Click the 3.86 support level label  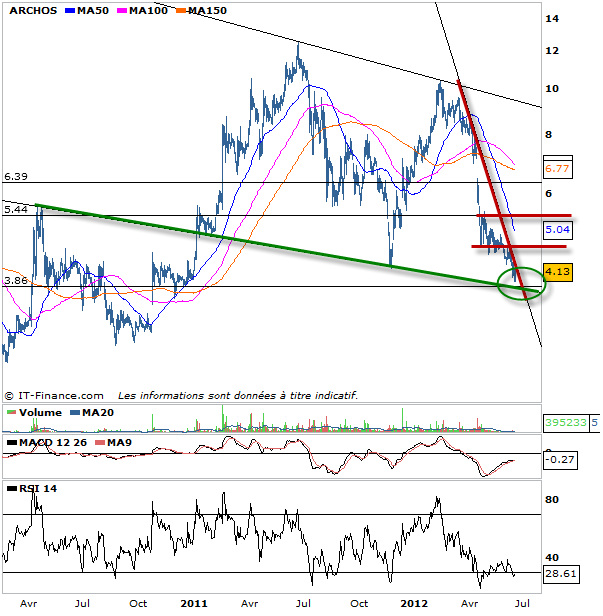(x=16, y=282)
